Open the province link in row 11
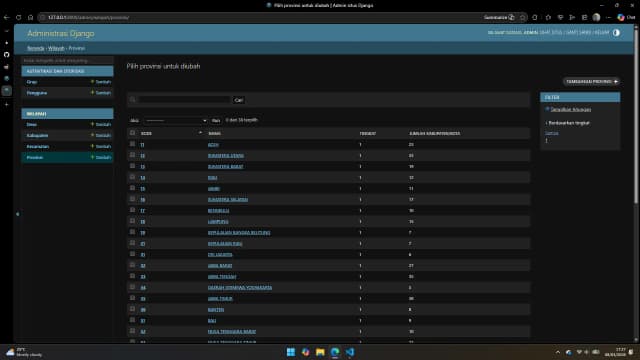The image size is (640, 360). point(213,145)
